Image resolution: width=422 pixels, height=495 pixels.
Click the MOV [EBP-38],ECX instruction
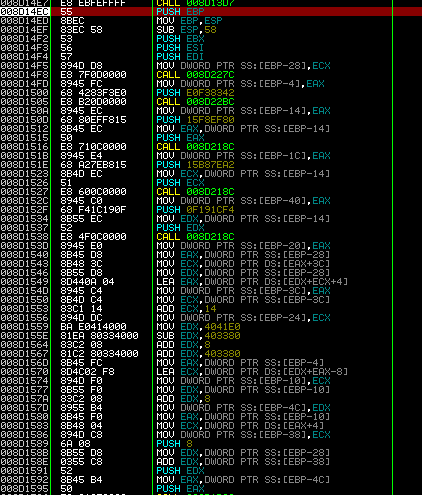click(x=243, y=435)
